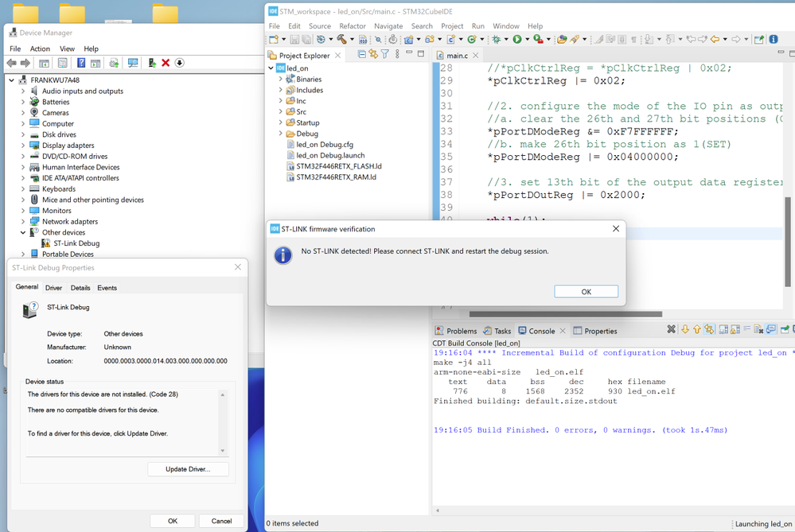
Task: Open the Action menu in Device Manager
Action: (40, 49)
